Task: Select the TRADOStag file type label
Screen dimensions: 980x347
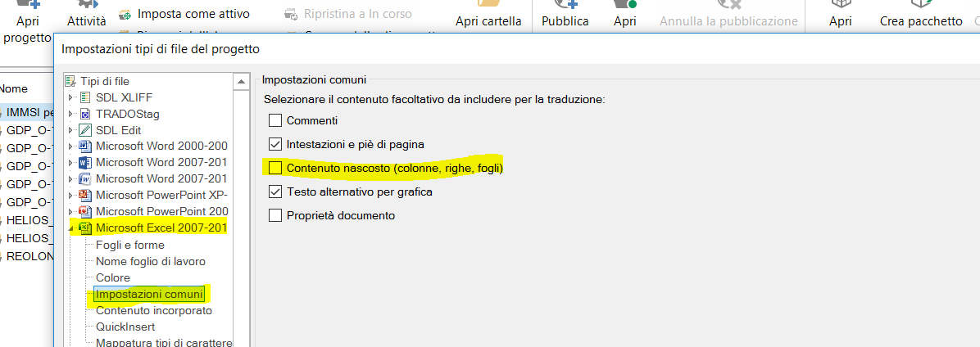Action: point(128,114)
